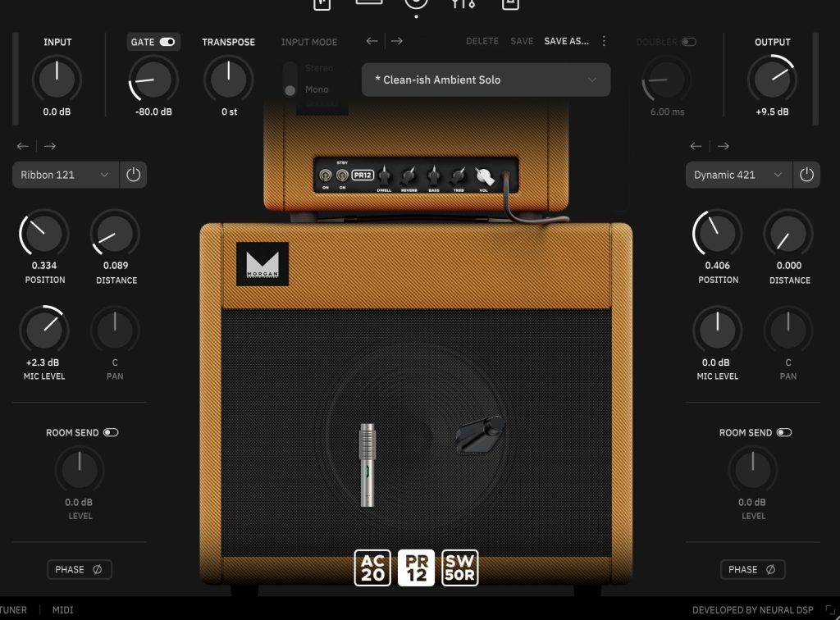Expand the Dynamic 421 microphone dropdown
840x620 pixels.
tap(738, 175)
